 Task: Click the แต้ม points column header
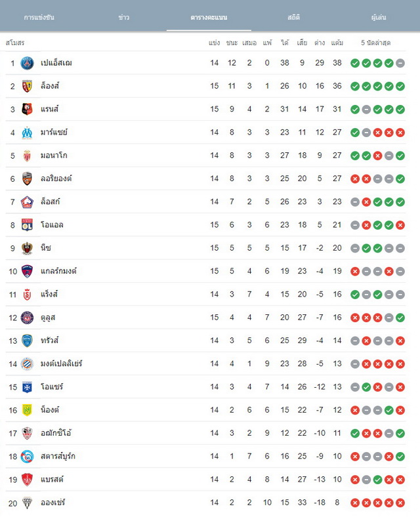point(337,43)
